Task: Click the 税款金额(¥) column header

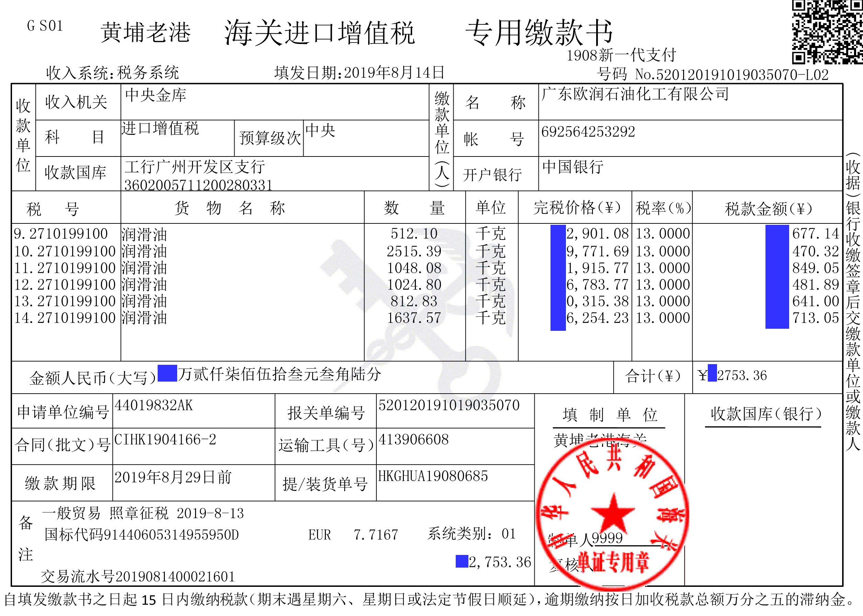Action: pyautogui.click(x=768, y=208)
